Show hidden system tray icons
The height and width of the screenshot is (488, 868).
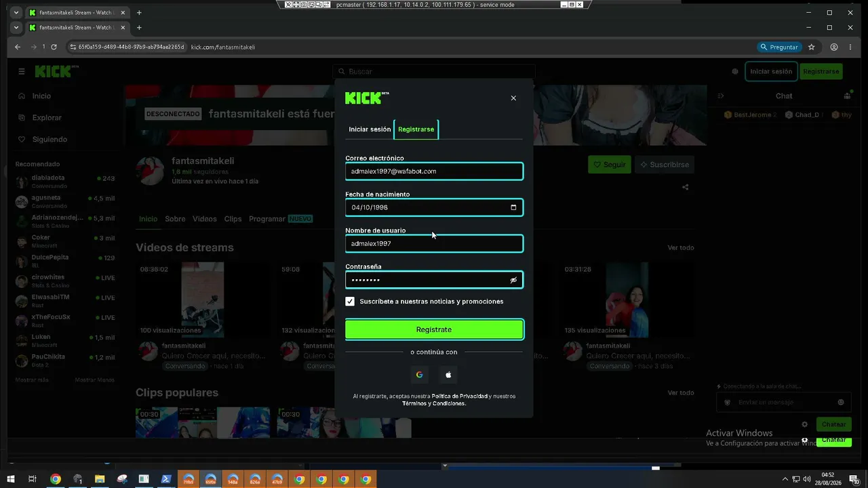click(x=785, y=479)
